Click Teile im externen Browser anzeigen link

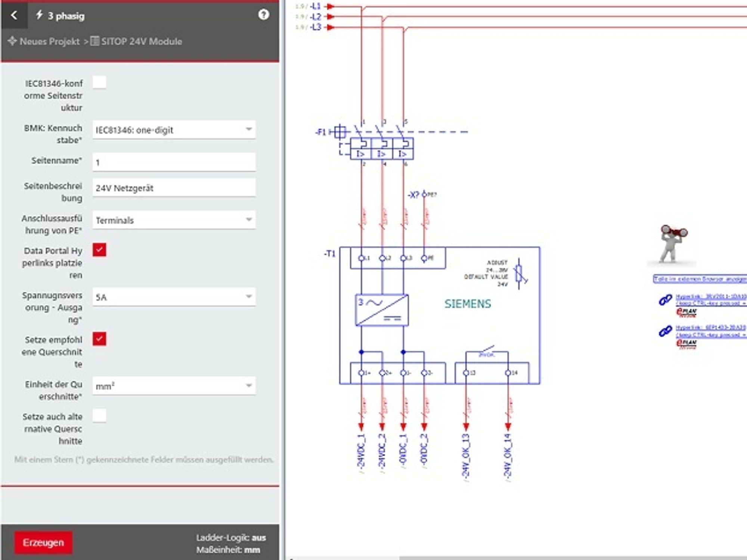point(700,279)
